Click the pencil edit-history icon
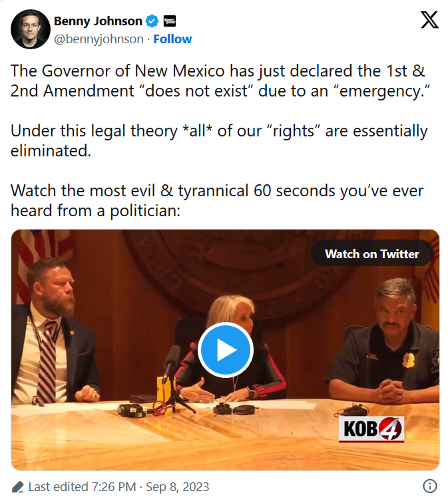The width and height of the screenshot is (448, 499). tap(17, 487)
